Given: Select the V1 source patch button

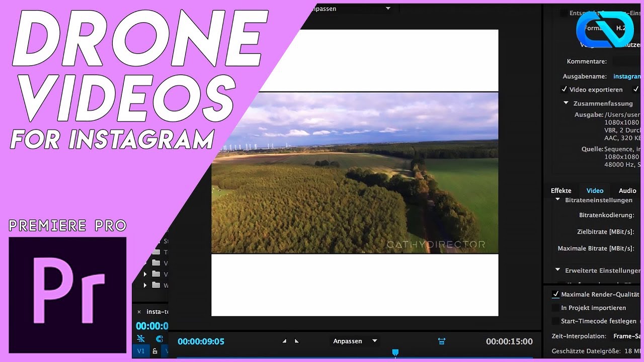Looking at the screenshot, I should click(x=140, y=351).
